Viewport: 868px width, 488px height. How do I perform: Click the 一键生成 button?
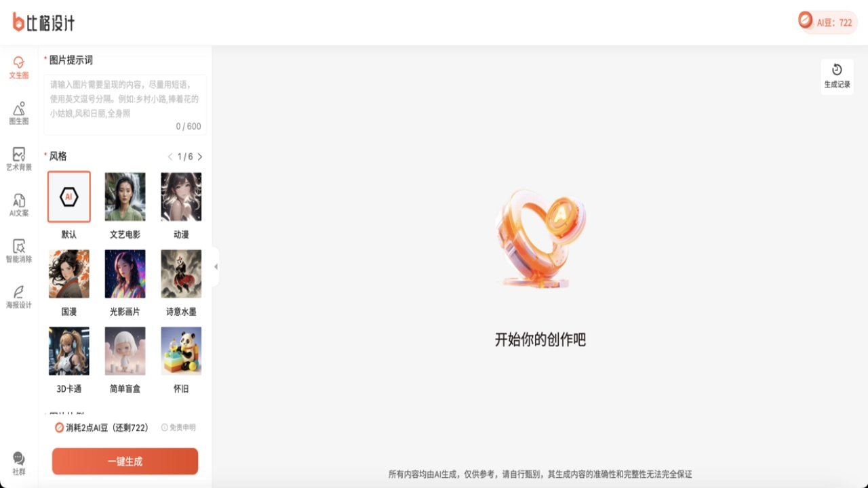click(125, 461)
